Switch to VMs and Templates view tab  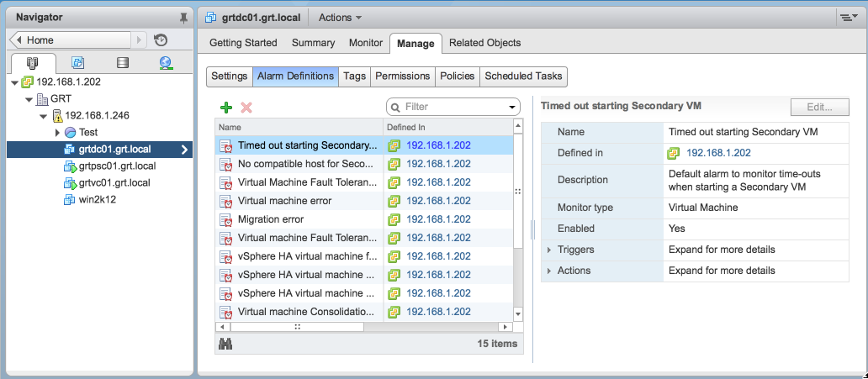pos(78,62)
